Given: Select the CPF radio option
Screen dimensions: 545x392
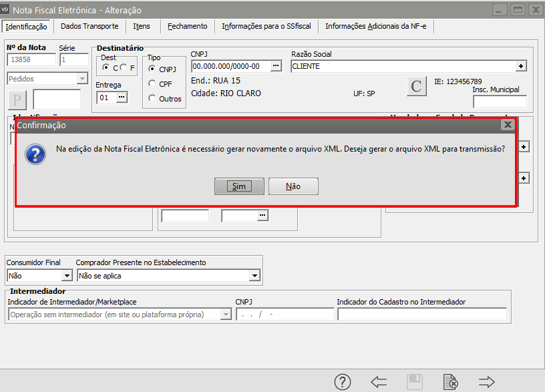Looking at the screenshot, I should 152,83.
